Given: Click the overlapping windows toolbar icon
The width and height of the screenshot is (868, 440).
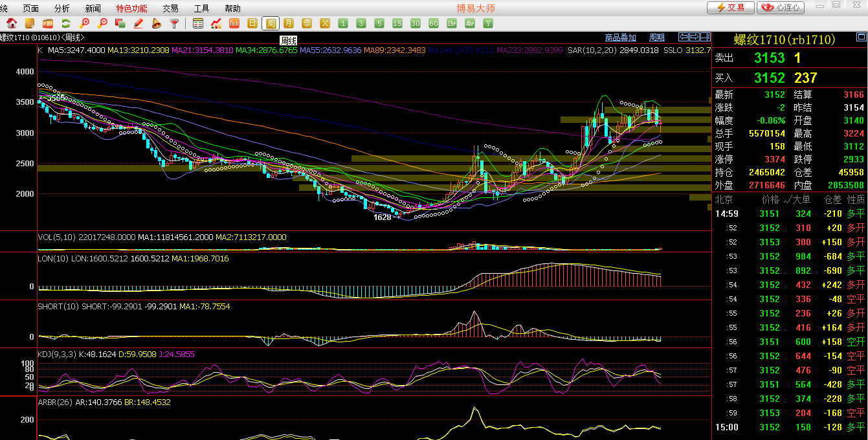Looking at the screenshot, I should (120, 23).
